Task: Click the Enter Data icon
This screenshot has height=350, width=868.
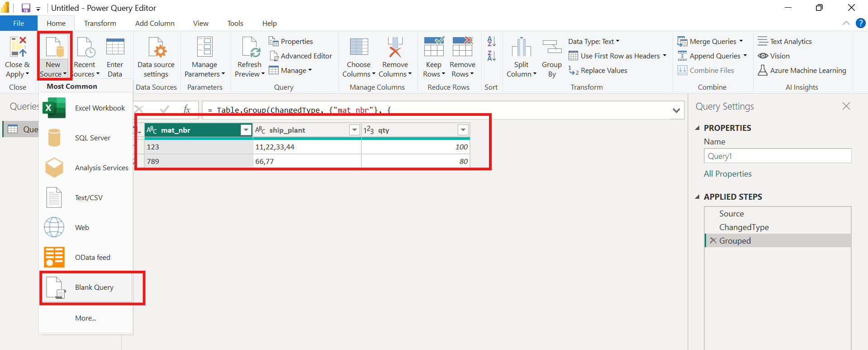Action: point(115,48)
